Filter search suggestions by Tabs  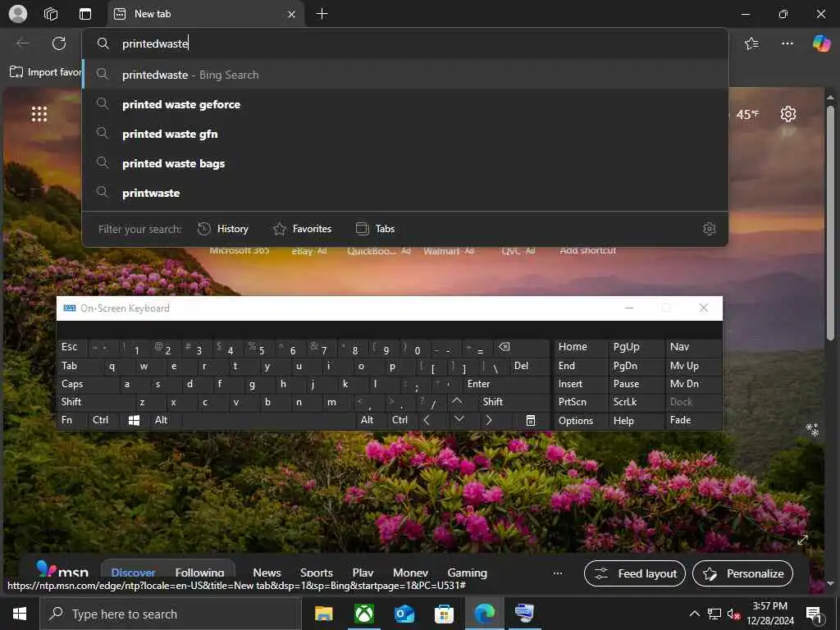(375, 229)
